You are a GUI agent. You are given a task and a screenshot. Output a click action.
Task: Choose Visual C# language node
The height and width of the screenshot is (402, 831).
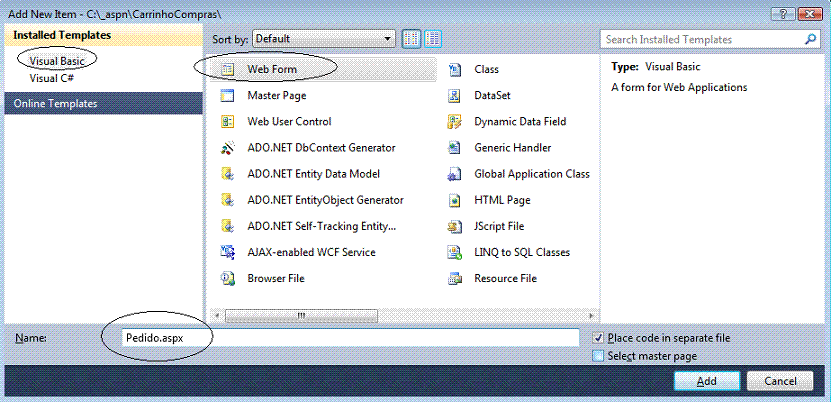[51, 78]
